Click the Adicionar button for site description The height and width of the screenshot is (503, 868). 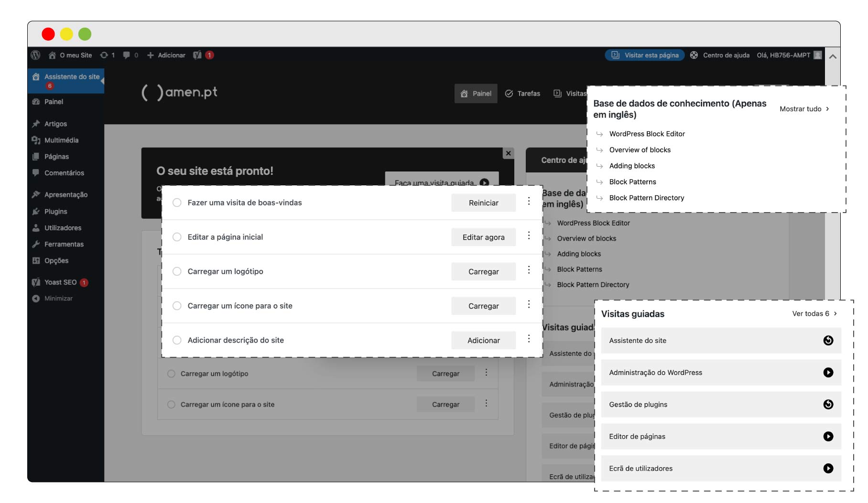click(x=484, y=340)
